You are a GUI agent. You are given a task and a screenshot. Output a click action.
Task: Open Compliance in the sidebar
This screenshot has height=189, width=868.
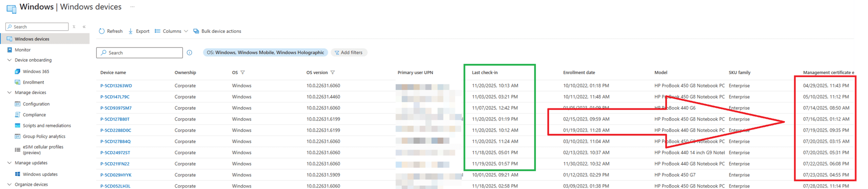(34, 115)
